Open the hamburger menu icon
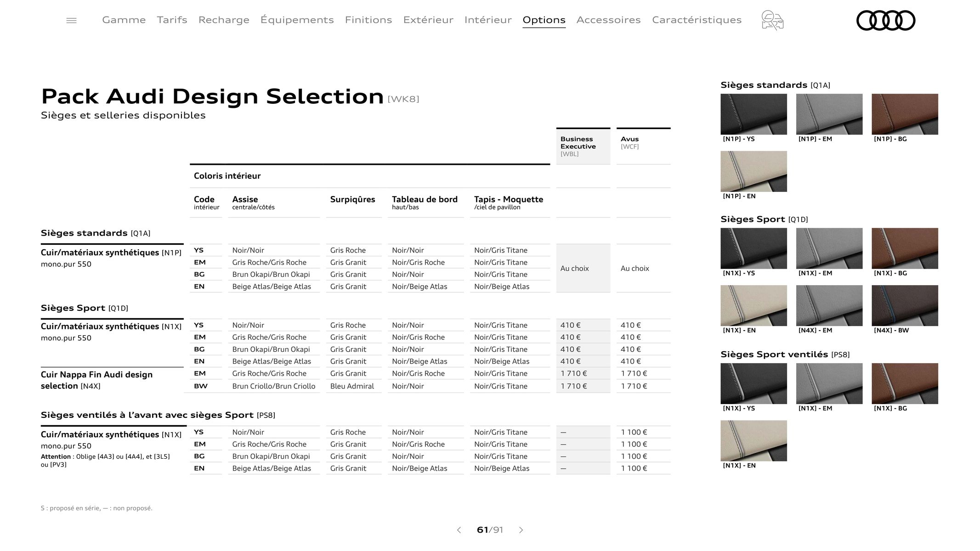980x551 pixels. (x=71, y=20)
